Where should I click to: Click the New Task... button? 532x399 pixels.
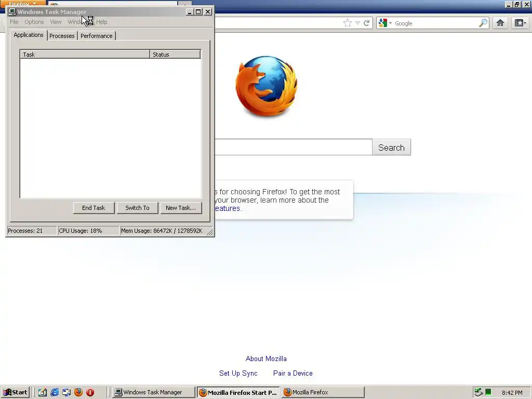point(180,208)
